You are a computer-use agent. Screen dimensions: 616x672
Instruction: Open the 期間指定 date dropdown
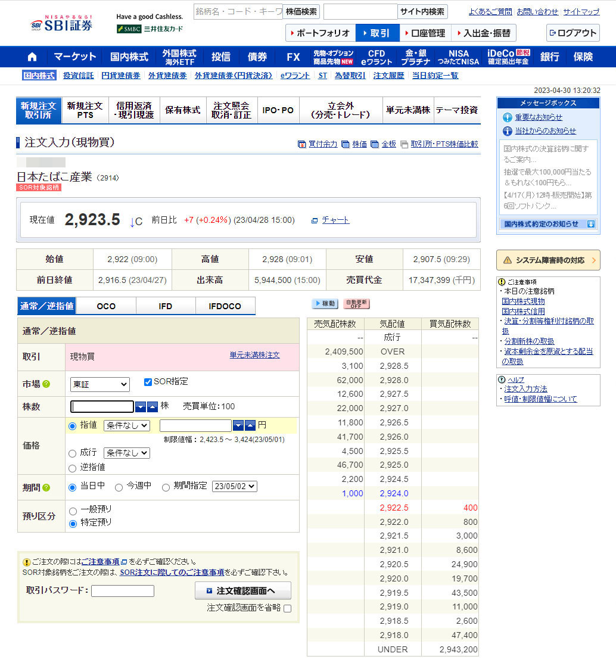(234, 486)
